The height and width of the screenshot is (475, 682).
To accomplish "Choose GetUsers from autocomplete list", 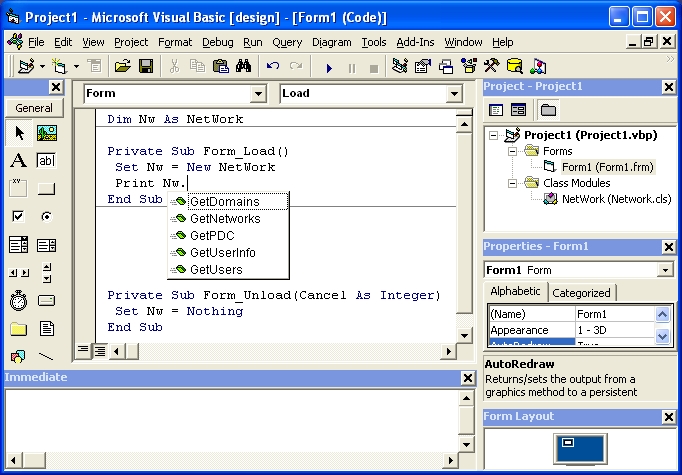I will coord(228,270).
